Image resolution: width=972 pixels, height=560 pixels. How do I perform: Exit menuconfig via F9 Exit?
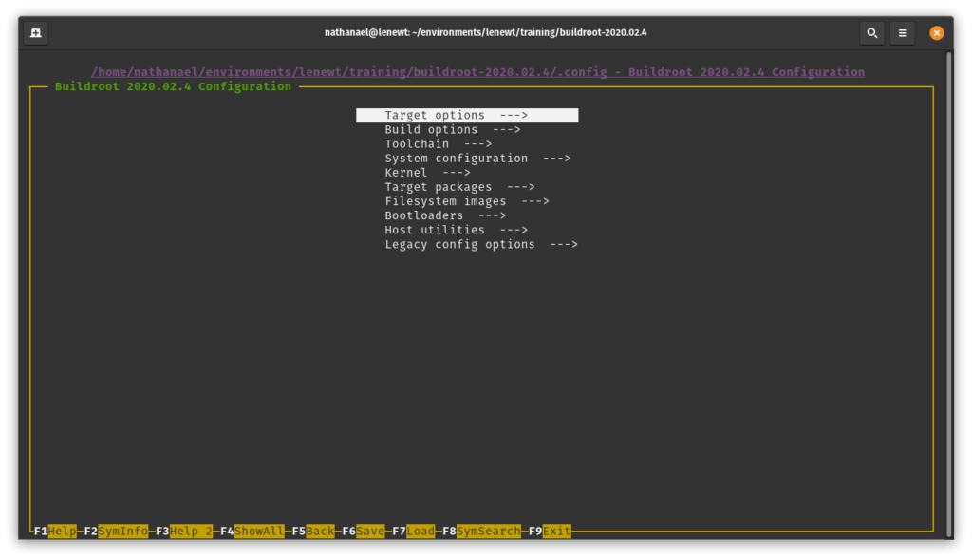[556, 531]
